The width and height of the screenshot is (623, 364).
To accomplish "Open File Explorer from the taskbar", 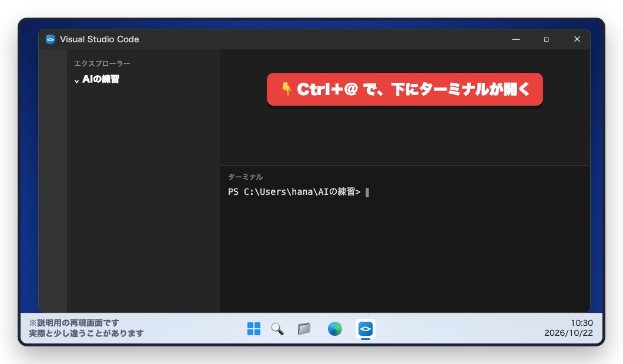I will [x=304, y=329].
